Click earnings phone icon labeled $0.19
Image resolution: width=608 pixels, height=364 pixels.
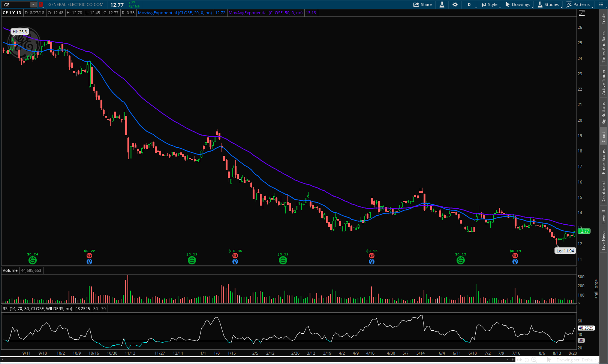coord(515,256)
